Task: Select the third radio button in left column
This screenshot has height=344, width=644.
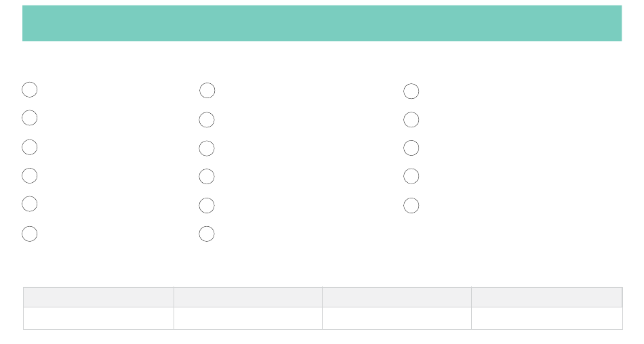Action: [30, 147]
